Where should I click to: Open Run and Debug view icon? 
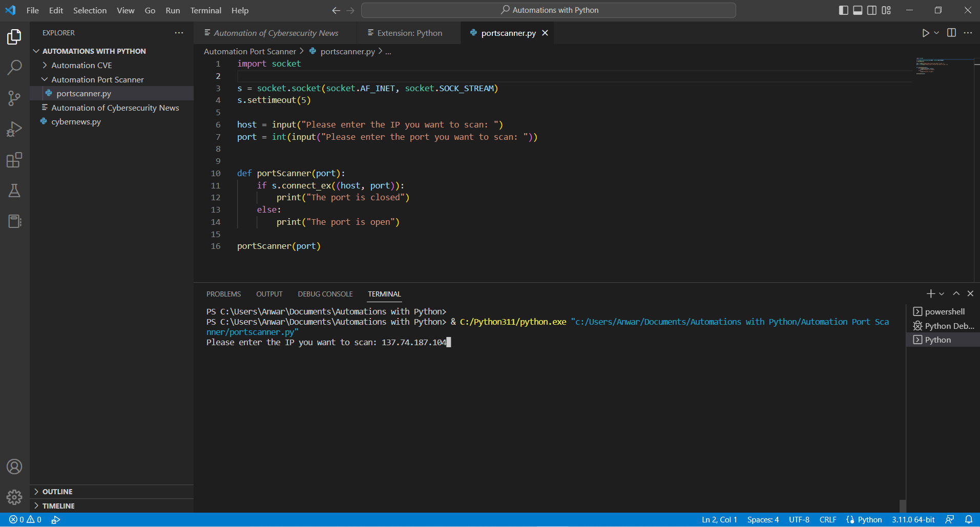[x=14, y=129]
